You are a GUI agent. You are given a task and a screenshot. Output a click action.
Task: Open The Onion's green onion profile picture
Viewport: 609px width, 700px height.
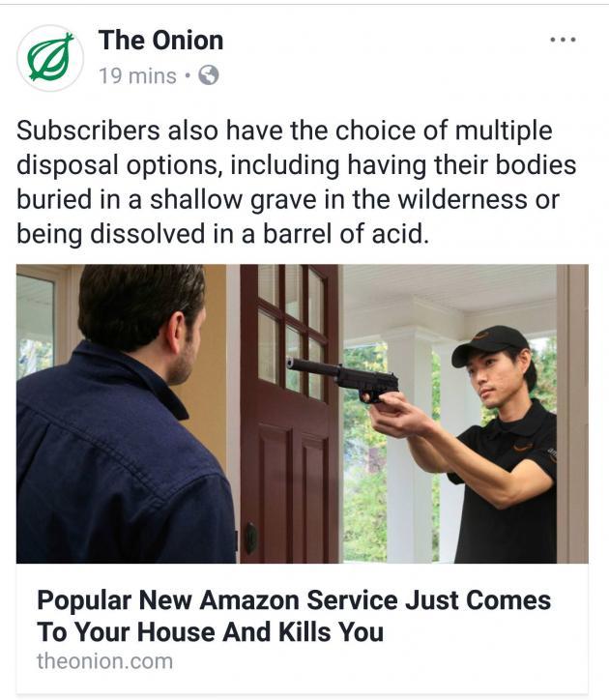pyautogui.click(x=50, y=58)
